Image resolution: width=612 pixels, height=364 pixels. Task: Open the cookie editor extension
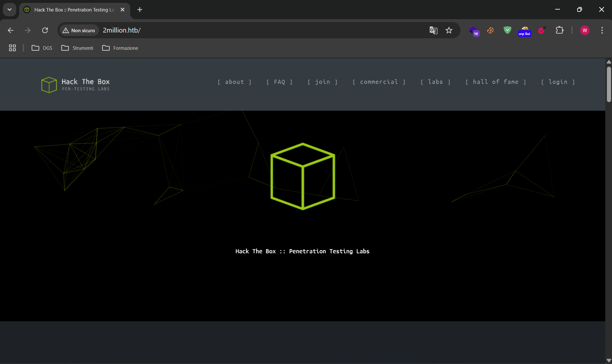point(490,30)
